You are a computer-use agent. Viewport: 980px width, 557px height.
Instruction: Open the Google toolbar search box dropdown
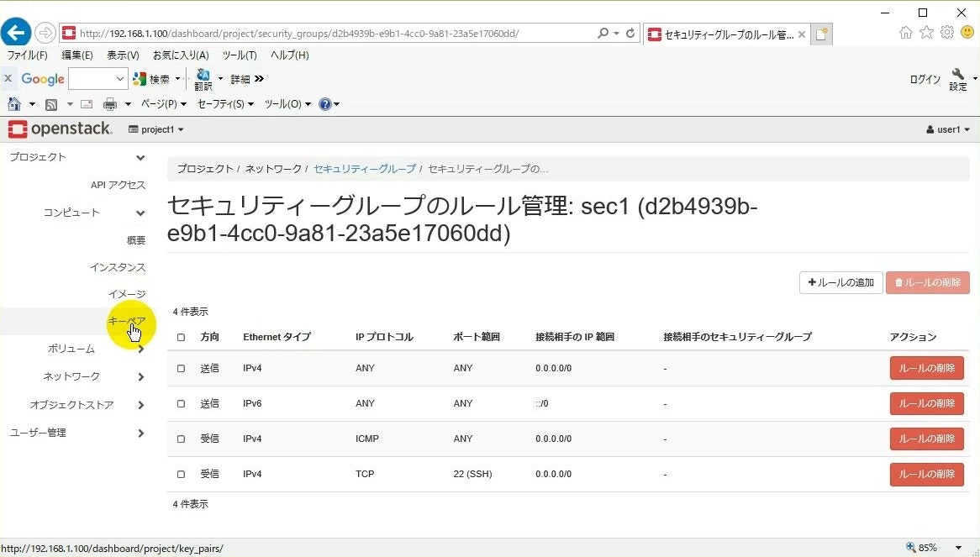119,79
